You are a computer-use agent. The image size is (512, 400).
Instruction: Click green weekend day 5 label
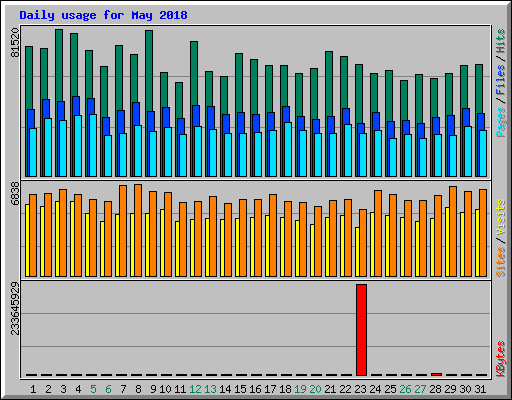coord(93,389)
